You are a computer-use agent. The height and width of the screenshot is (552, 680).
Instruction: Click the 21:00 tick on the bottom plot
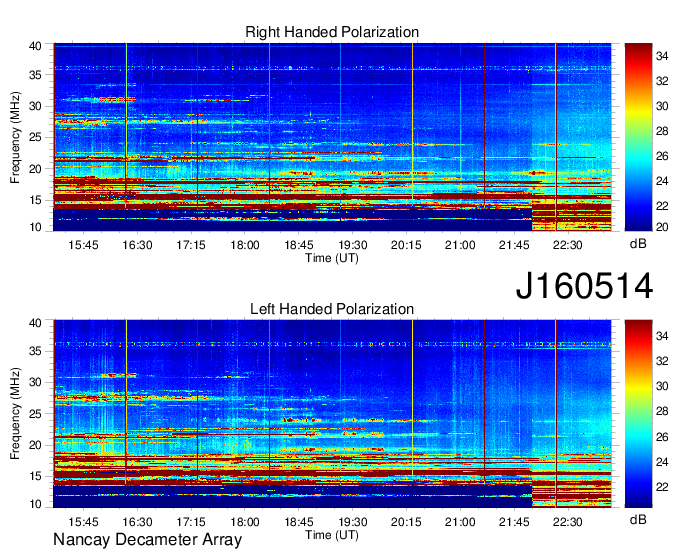(460, 522)
